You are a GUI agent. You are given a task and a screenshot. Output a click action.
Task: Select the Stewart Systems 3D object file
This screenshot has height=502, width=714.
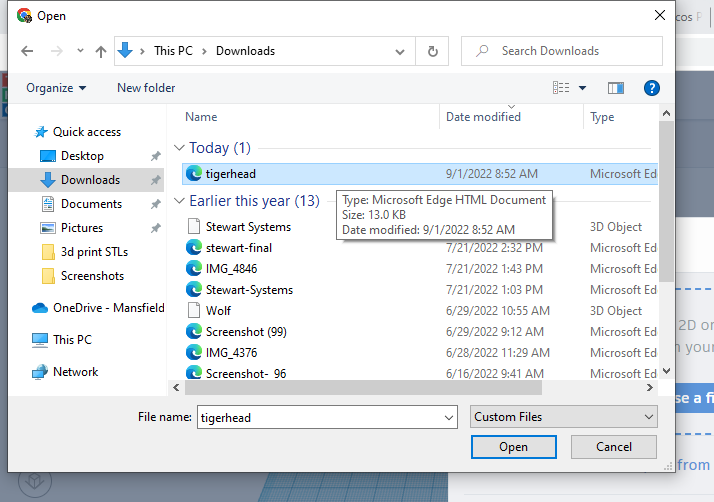[x=248, y=227]
